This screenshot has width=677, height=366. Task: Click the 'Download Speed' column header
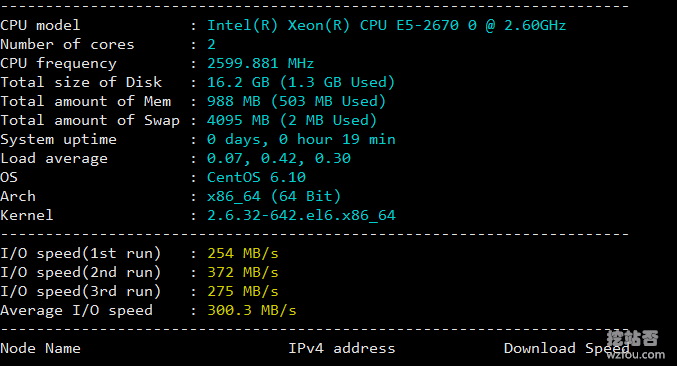tap(566, 348)
